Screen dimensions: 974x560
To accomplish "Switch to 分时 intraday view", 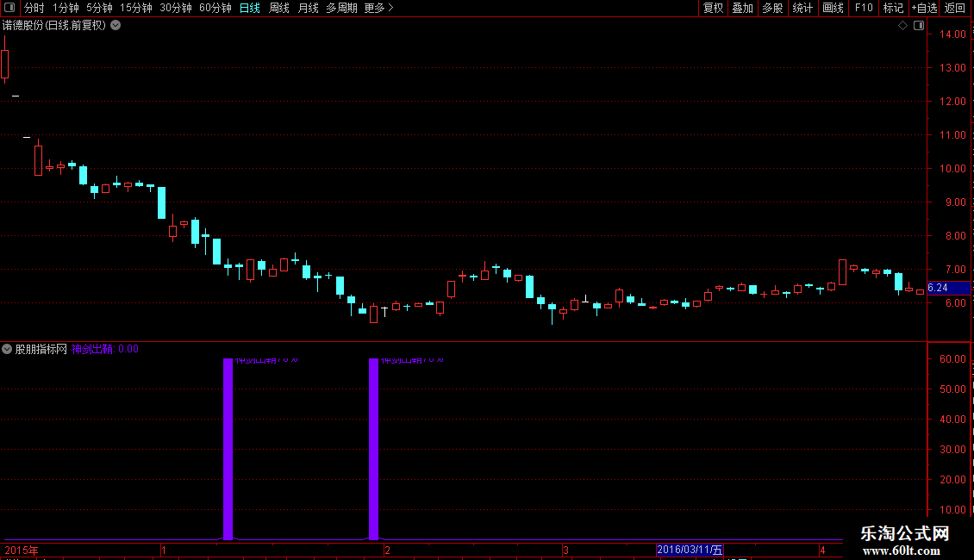I will click(x=34, y=8).
